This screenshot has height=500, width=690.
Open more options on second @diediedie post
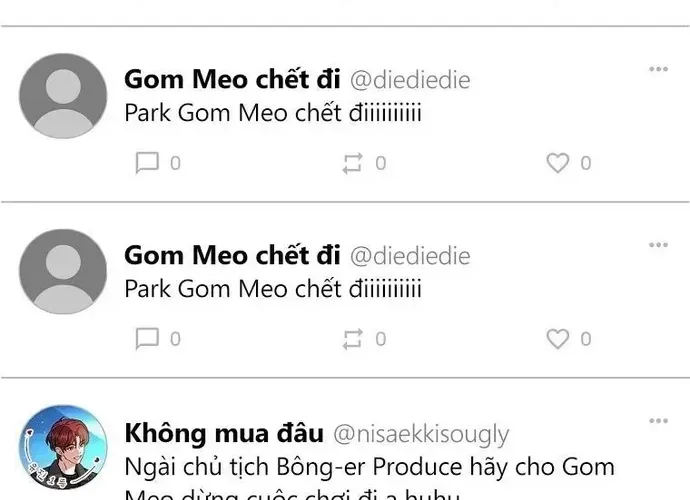point(658,245)
